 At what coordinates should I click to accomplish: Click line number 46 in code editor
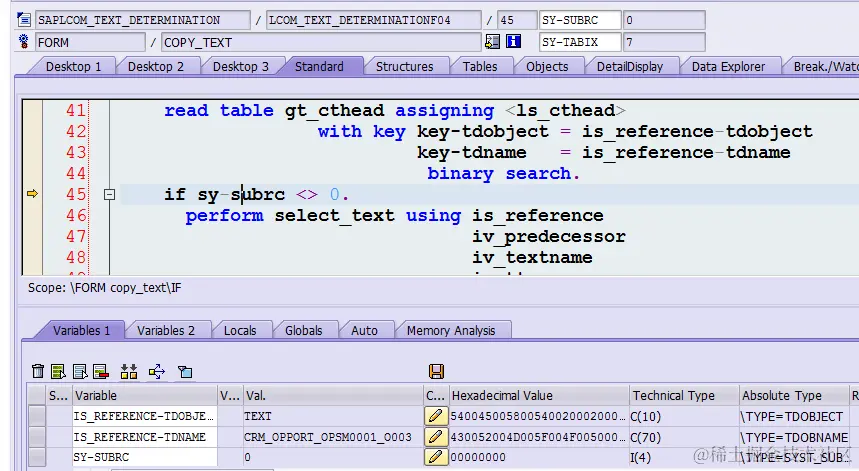coord(76,215)
